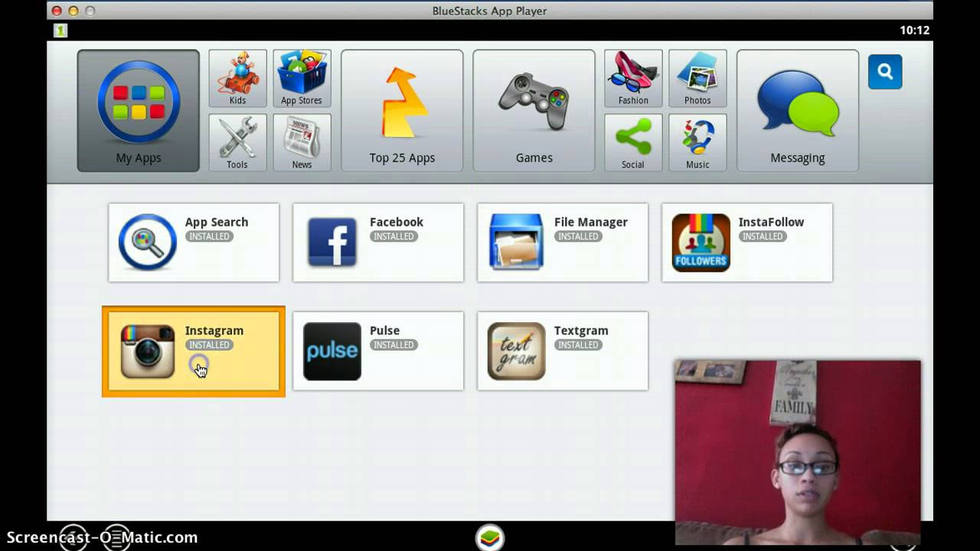
Task: Launch the InstaFollow app icon
Action: [x=701, y=243]
